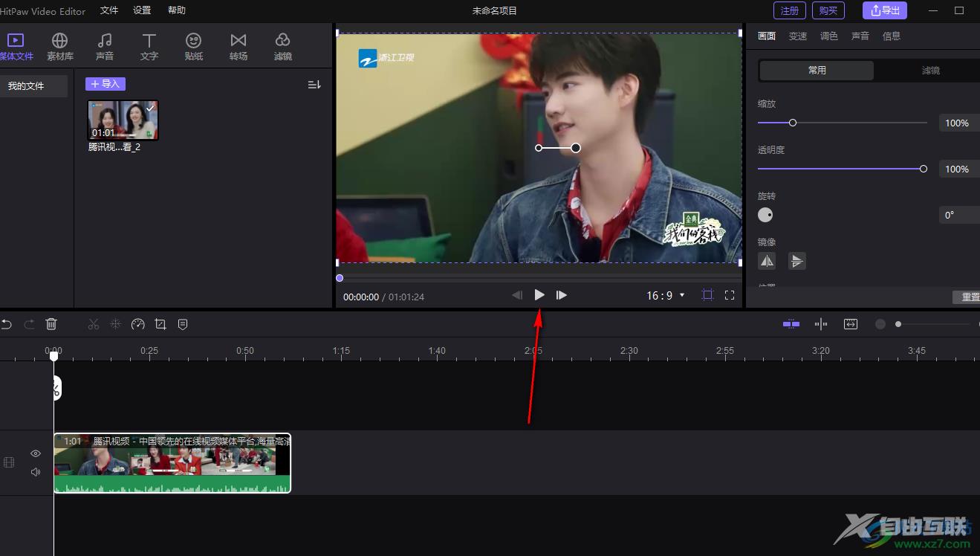The image size is (980, 556).
Task: Click the horizontal mirror flip icon
Action: click(x=767, y=261)
